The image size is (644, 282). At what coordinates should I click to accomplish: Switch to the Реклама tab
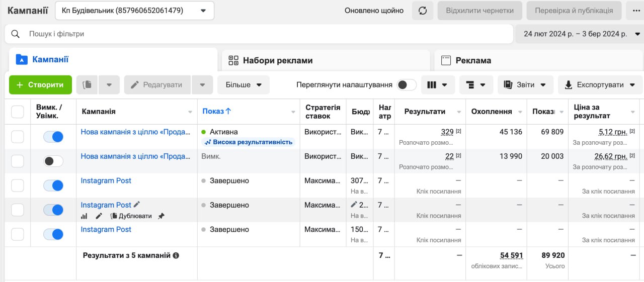click(x=539, y=60)
